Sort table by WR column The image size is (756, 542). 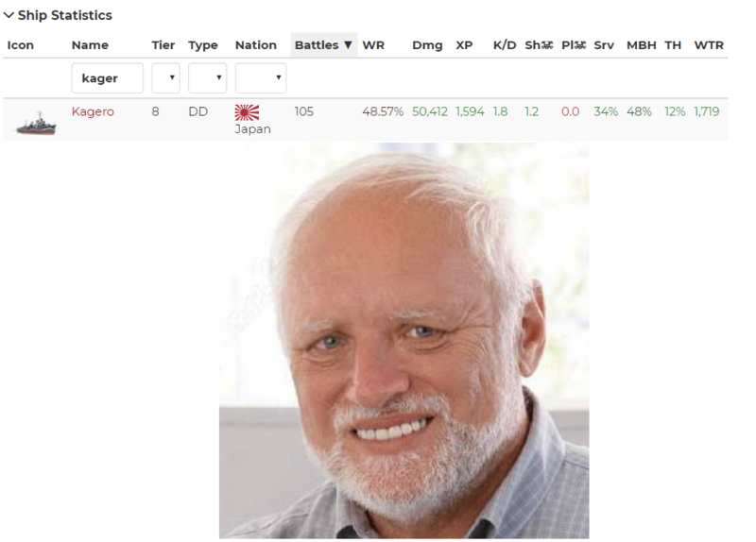click(x=373, y=45)
